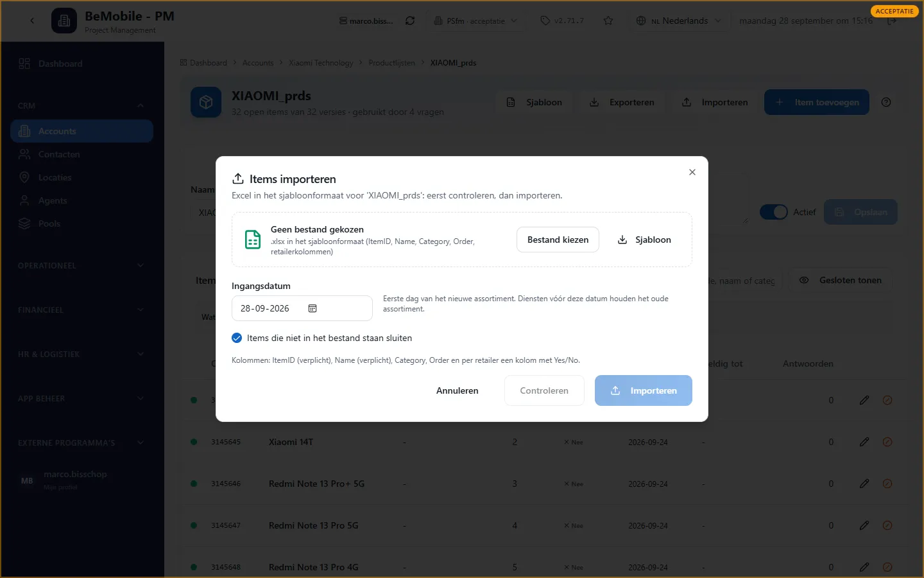Click Sjabloon in the page header
The height and width of the screenshot is (578, 924).
pyautogui.click(x=535, y=102)
